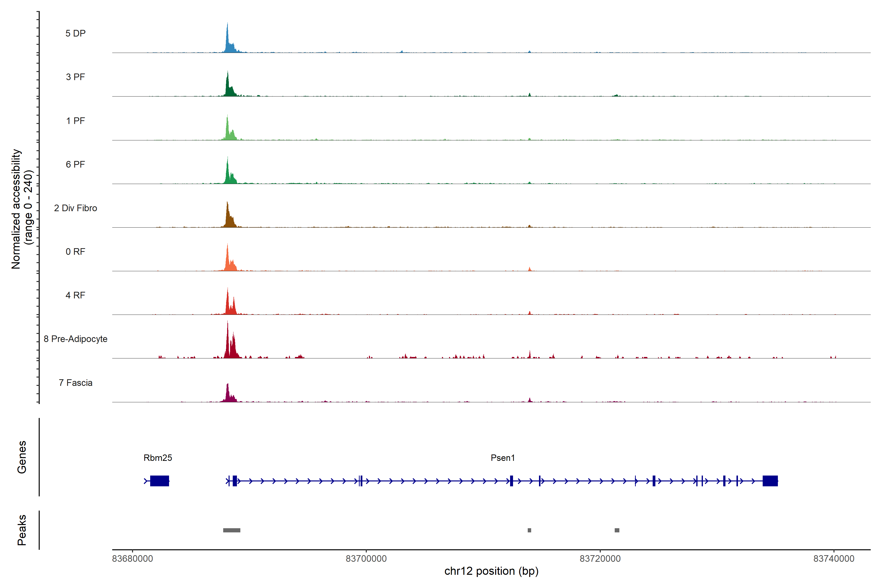
Task: Click the 3 PF track label
Action: pyautogui.click(x=75, y=77)
